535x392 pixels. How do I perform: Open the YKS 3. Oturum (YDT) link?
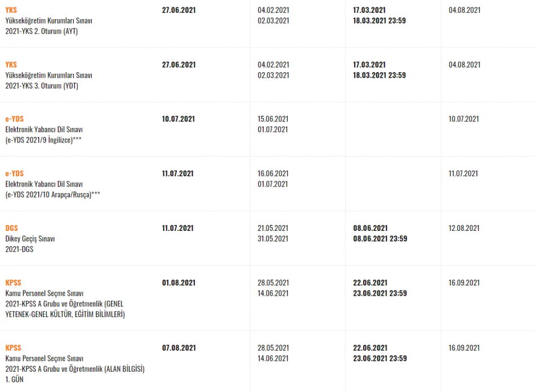tap(11, 64)
